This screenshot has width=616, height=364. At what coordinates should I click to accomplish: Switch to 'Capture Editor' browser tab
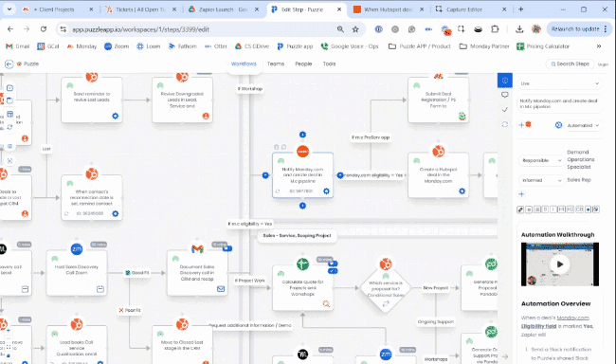(x=471, y=9)
